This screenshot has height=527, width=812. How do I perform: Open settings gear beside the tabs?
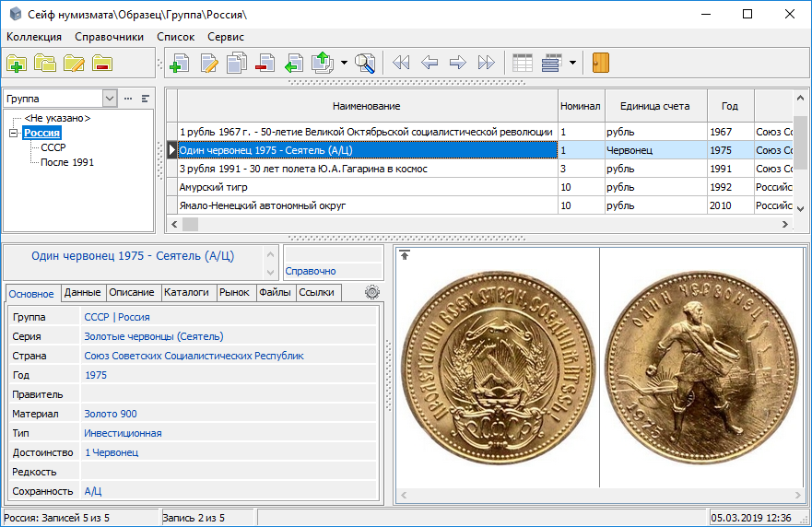point(372,292)
